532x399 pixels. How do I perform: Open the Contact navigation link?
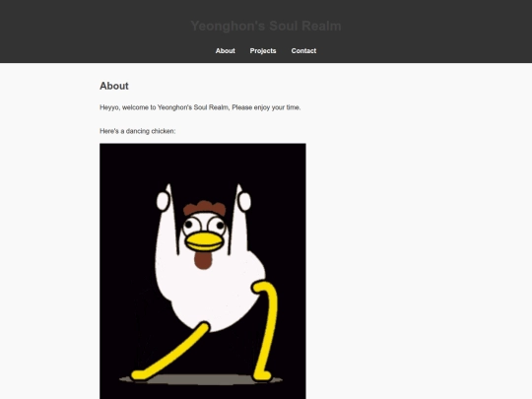coord(303,51)
